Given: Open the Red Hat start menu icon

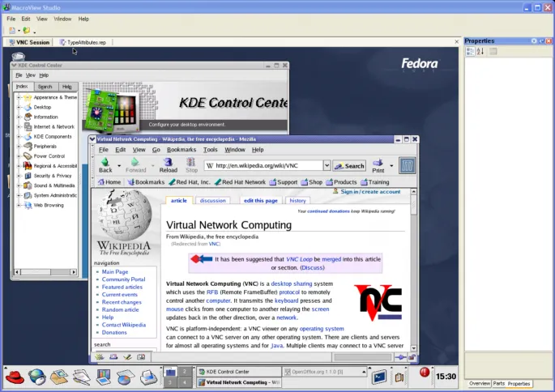Looking at the screenshot, I should (14, 377).
